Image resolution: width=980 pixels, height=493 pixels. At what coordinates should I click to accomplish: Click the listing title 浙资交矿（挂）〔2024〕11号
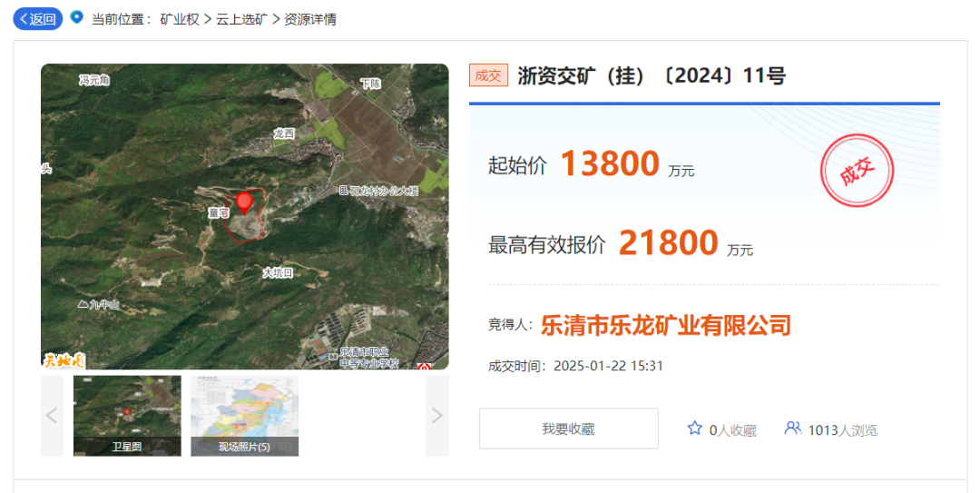[x=652, y=75]
